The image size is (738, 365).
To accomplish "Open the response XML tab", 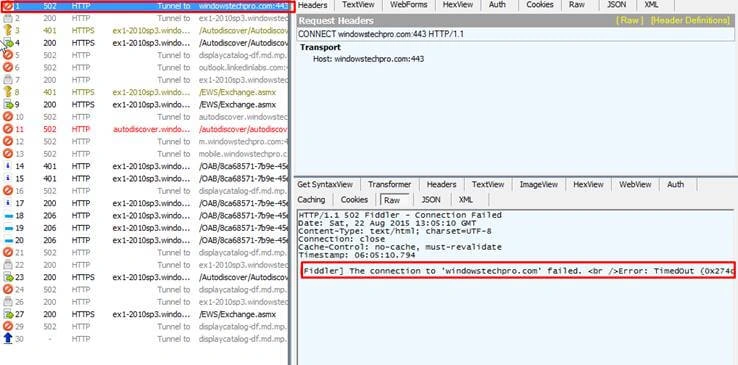I will coord(465,200).
